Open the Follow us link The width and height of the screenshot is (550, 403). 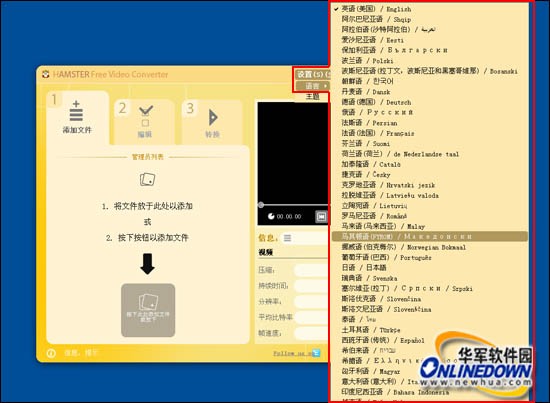pyautogui.click(x=292, y=353)
